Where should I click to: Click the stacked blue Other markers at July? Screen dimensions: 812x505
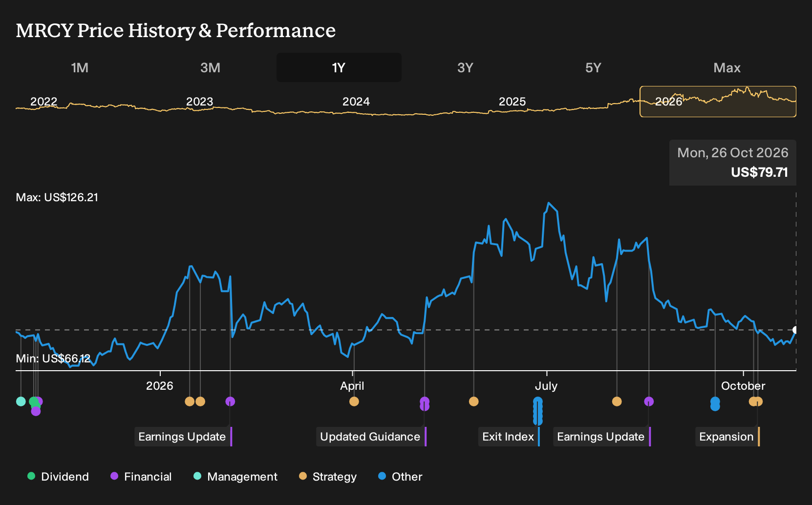(x=538, y=411)
